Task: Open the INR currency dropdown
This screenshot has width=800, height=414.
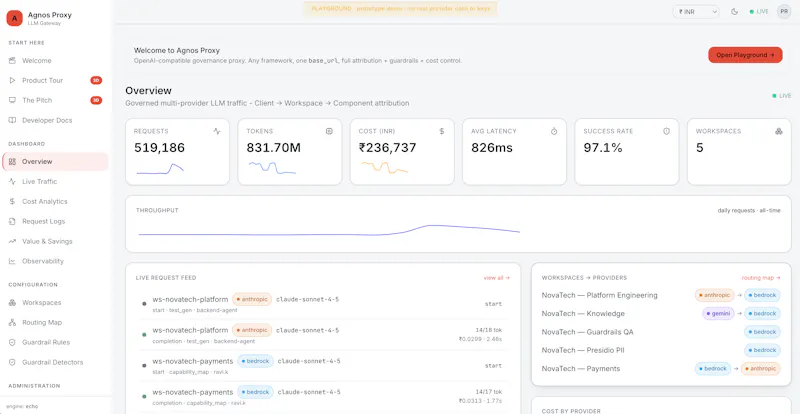Action: click(x=696, y=12)
